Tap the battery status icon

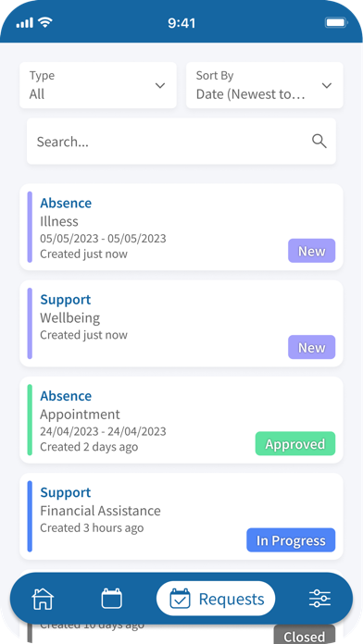click(x=337, y=22)
